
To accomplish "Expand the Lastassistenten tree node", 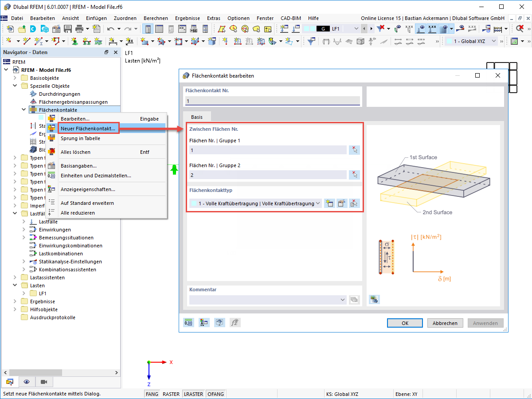I will 15,278.
